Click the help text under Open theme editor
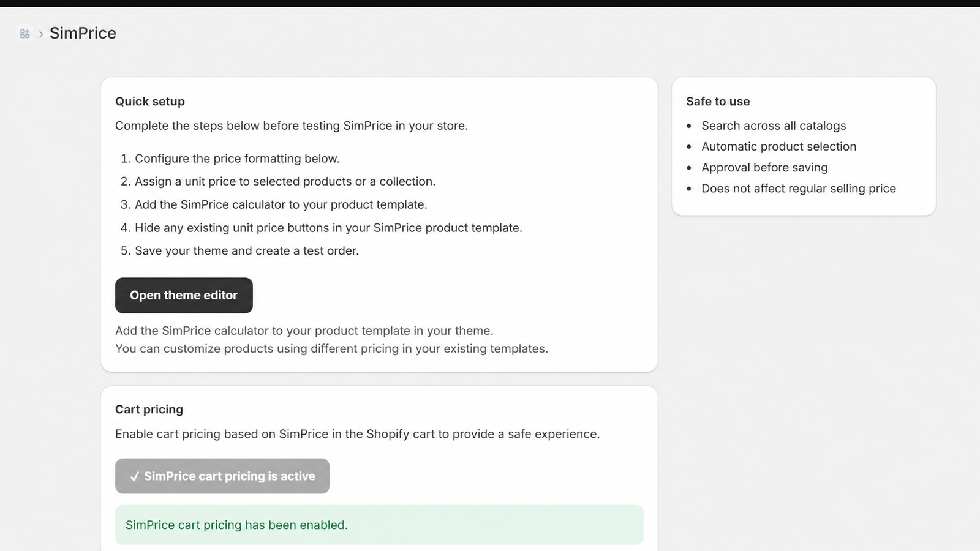Viewport: 980px width, 551px height. coord(331,339)
